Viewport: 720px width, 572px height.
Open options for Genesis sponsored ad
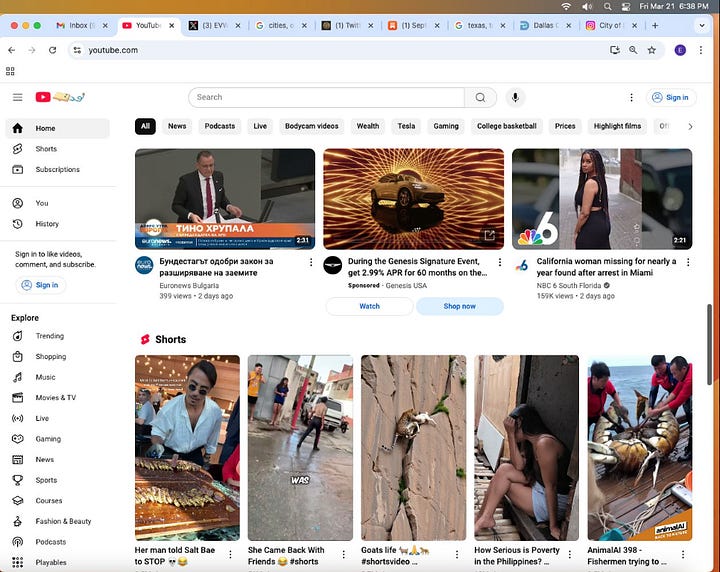[500, 262]
